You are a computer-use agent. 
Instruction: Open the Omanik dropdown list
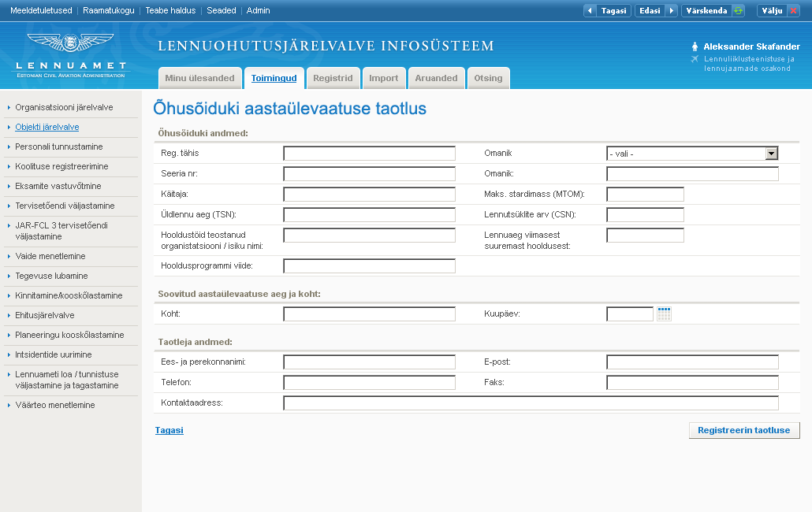692,154
